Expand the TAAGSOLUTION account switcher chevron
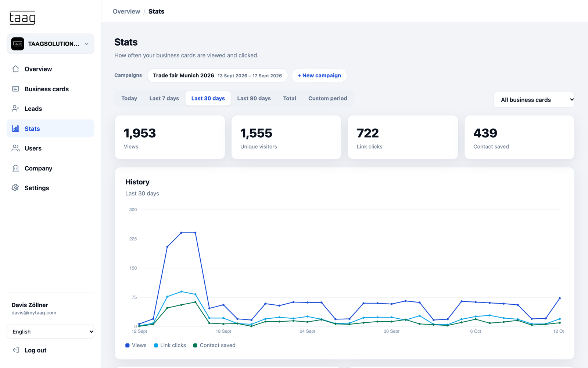This screenshot has height=368, width=588. click(x=87, y=44)
